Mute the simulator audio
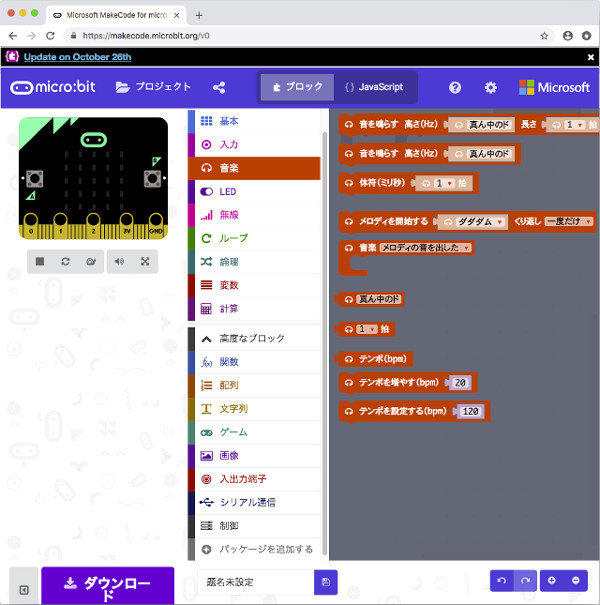Screen dimensions: 600x605 coord(119,261)
